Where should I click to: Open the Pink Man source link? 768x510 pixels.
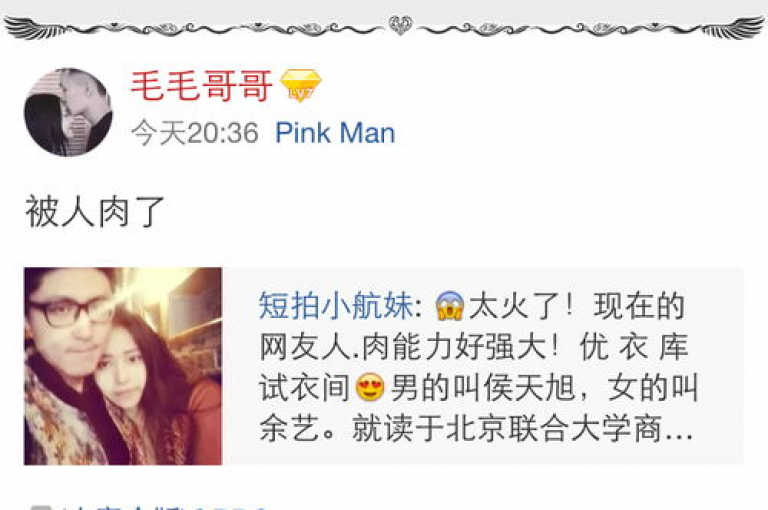click(335, 133)
